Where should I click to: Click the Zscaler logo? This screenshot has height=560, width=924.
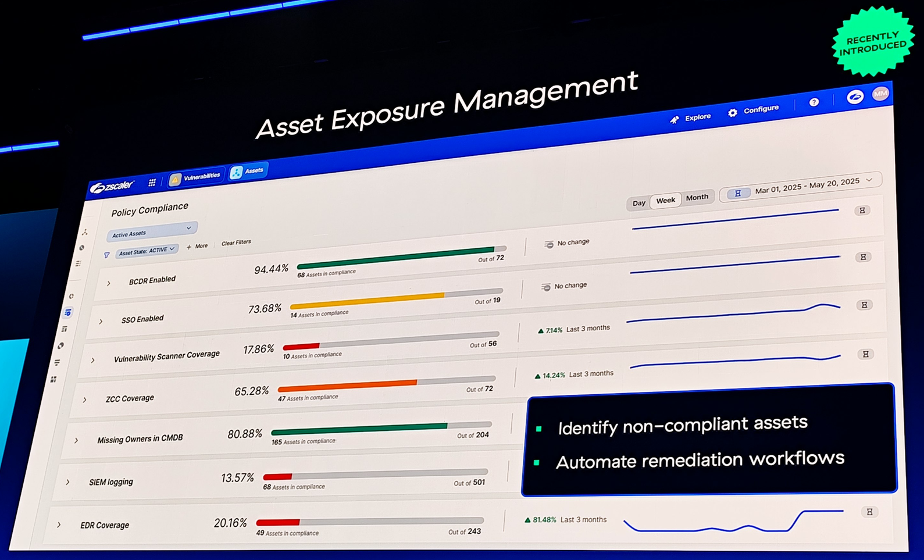click(113, 186)
